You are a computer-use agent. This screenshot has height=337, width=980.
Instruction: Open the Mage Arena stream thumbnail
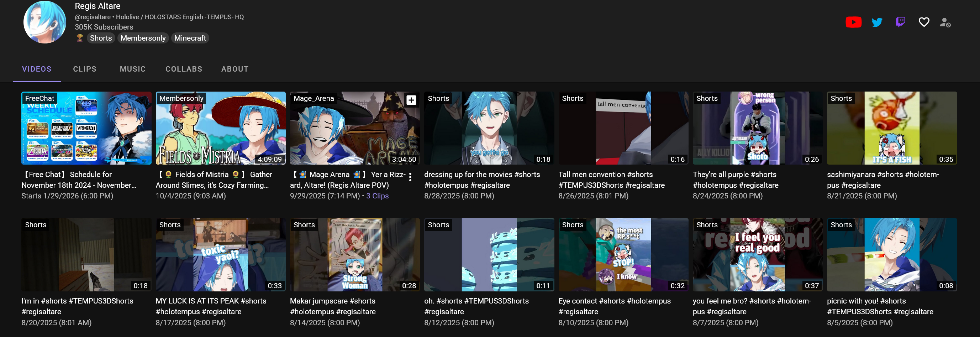355,128
